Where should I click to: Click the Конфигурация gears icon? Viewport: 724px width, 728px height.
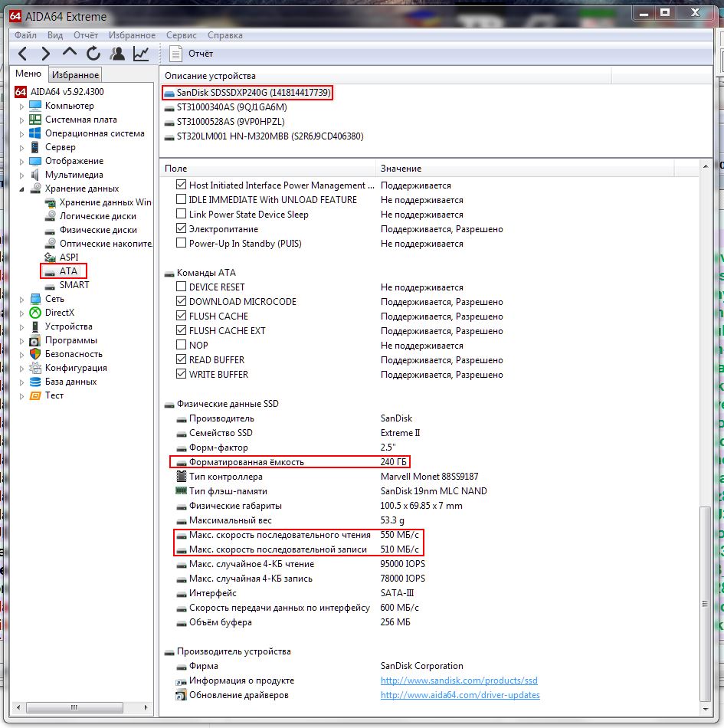click(34, 368)
